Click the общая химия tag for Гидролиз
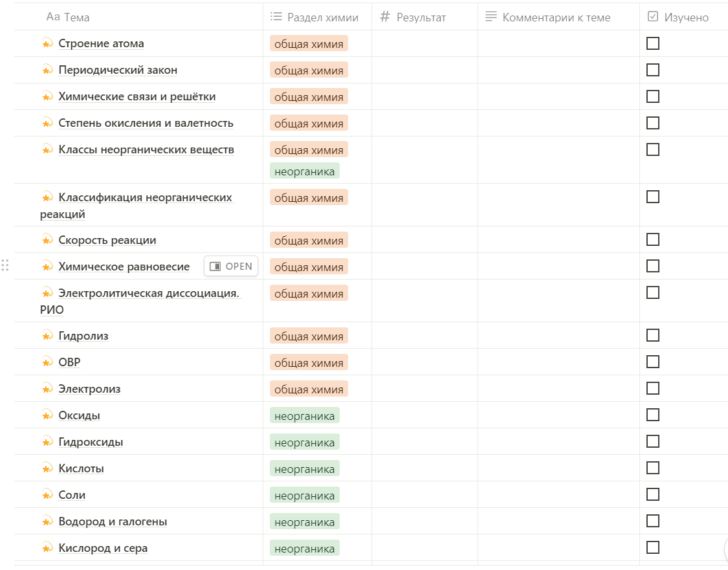 (x=309, y=336)
